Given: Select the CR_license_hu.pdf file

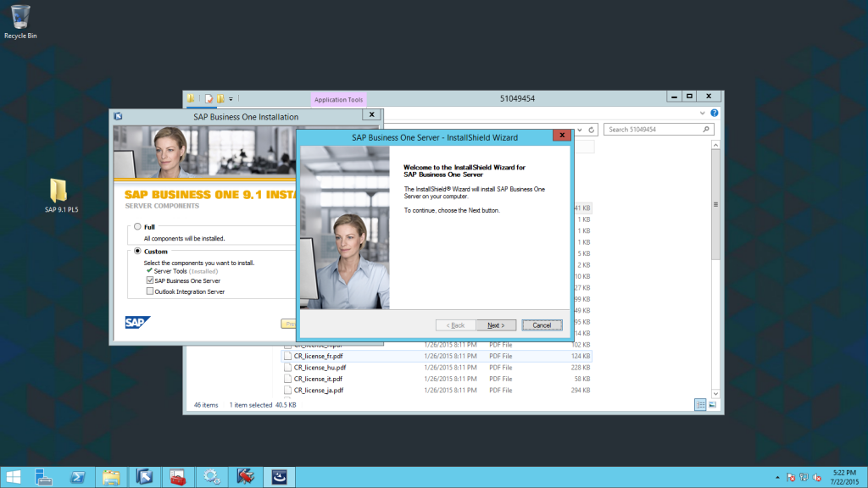Looking at the screenshot, I should pos(437,368).
